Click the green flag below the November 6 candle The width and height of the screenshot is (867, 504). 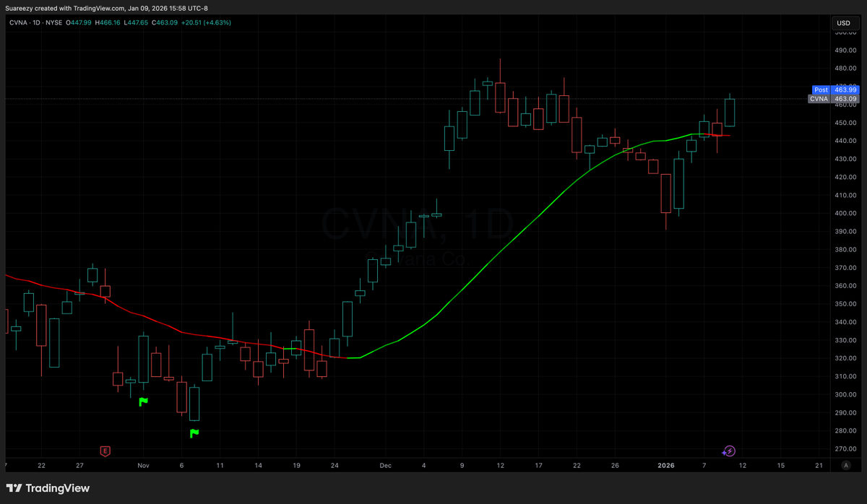pyautogui.click(x=194, y=433)
